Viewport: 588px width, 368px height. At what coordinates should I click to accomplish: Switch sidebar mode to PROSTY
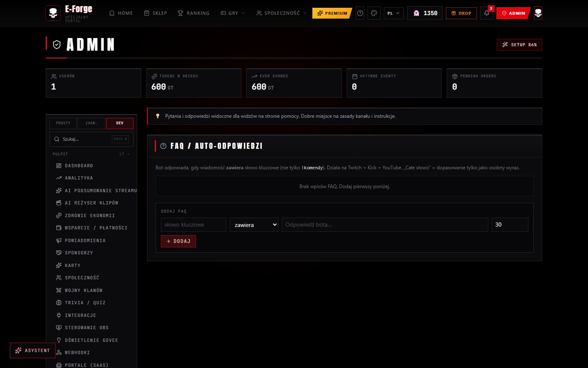point(63,123)
